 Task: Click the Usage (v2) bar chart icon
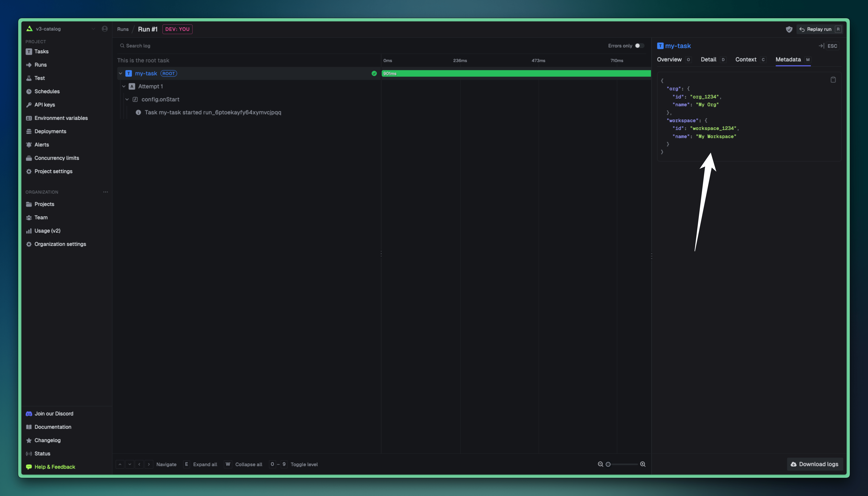point(29,231)
